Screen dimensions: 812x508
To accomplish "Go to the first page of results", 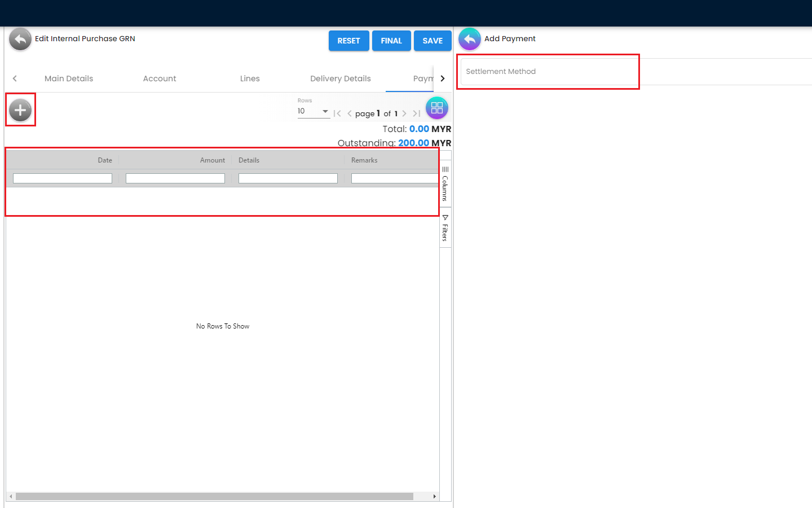I will (x=337, y=113).
